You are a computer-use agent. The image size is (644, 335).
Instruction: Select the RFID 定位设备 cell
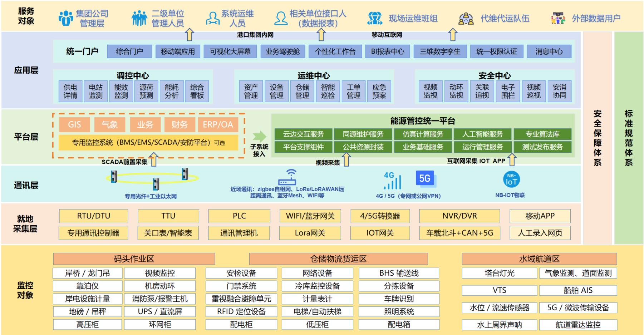[x=241, y=312]
